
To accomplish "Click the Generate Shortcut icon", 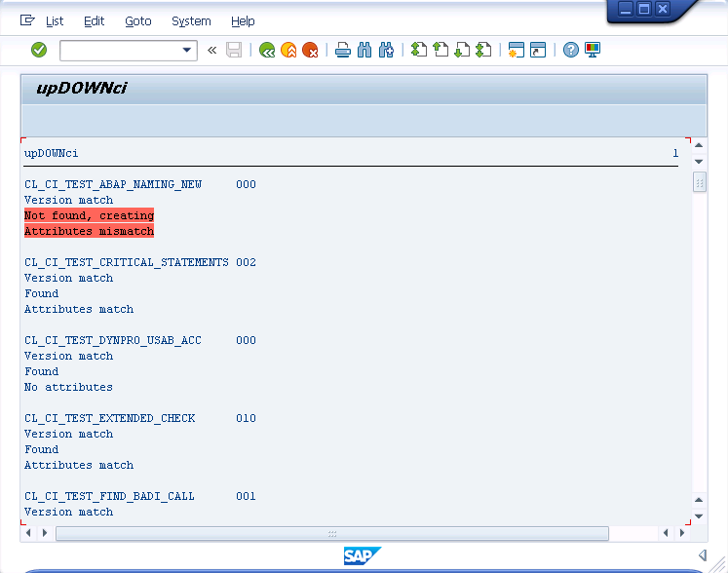I will click(538, 50).
